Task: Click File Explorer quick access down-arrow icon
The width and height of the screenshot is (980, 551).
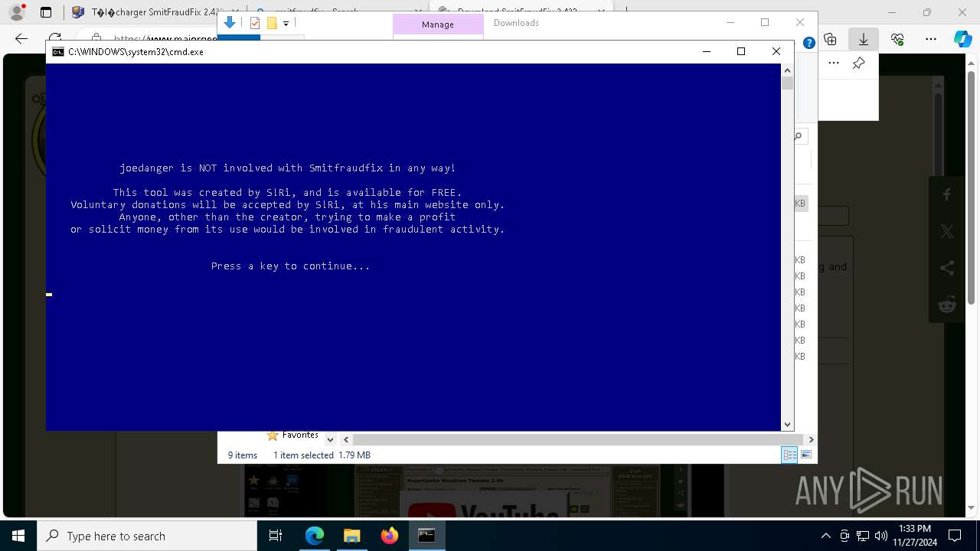Action: coord(230,23)
